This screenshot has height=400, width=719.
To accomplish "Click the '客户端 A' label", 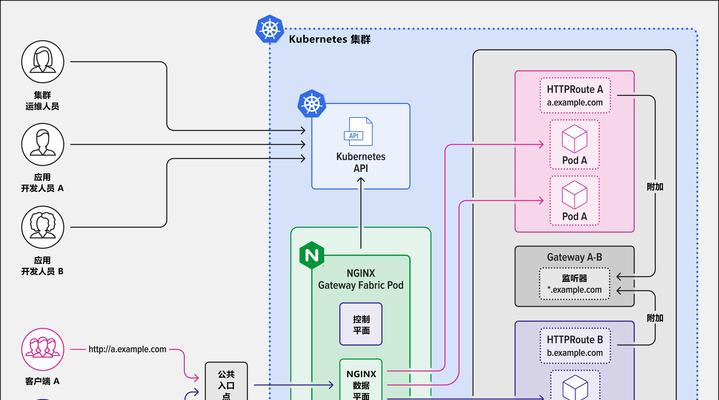I will [42, 381].
